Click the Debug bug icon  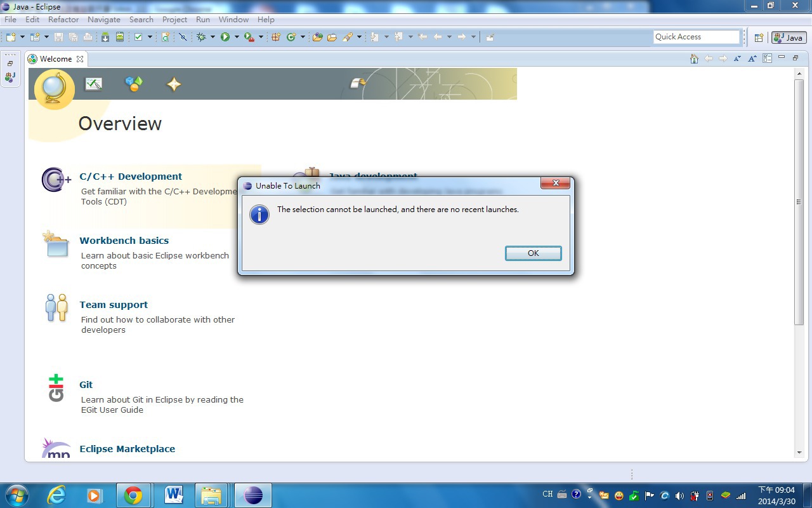point(201,37)
